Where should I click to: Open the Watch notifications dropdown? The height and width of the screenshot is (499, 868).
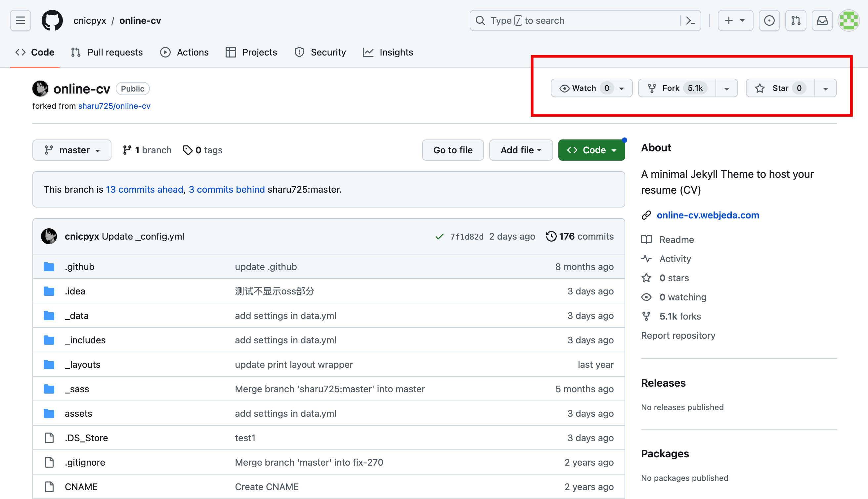point(591,88)
